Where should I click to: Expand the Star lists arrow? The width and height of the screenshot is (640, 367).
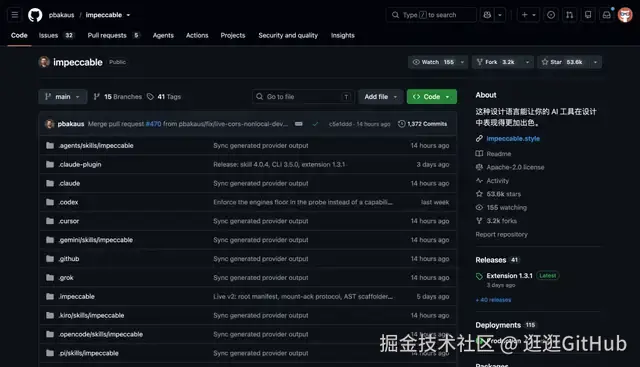click(596, 62)
